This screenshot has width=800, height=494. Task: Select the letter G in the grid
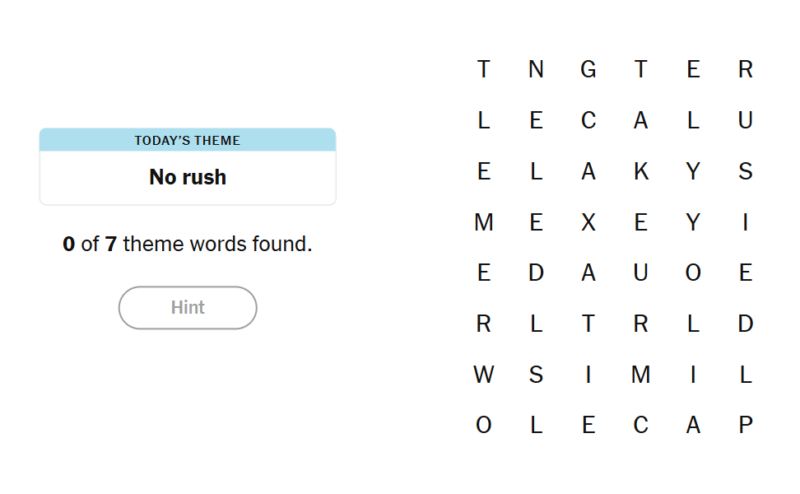[x=588, y=69]
